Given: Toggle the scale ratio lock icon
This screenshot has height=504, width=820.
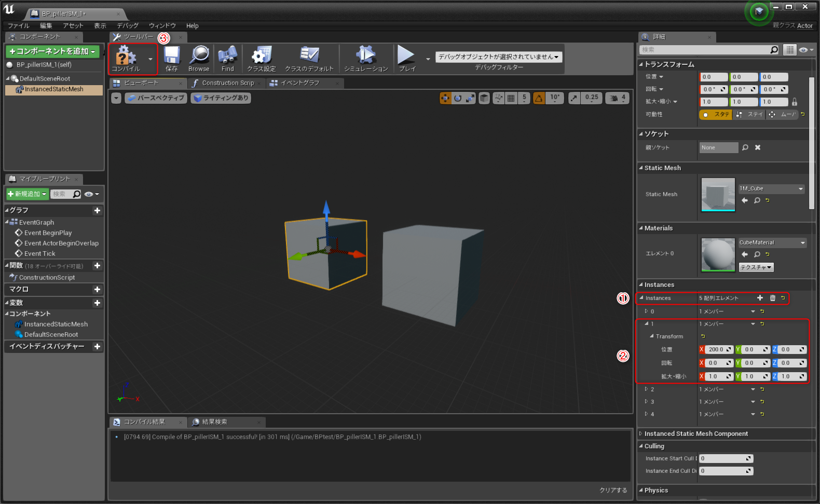Looking at the screenshot, I should [795, 102].
